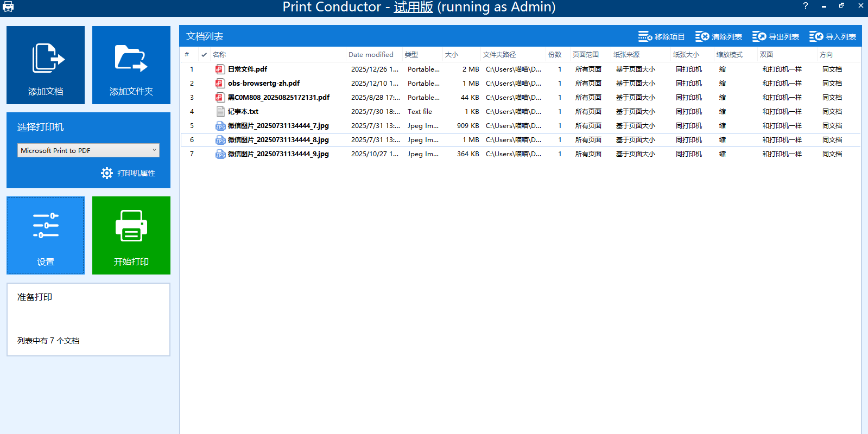The image size is (868, 434).
Task: Click the 类型 (Type) column header
Action: click(411, 55)
